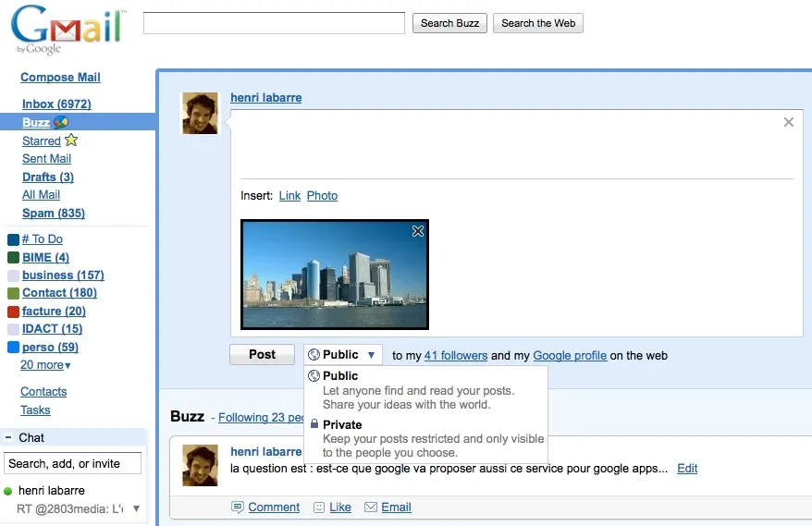Open Tasks
Viewport: 812px width, 526px height.
(35, 410)
